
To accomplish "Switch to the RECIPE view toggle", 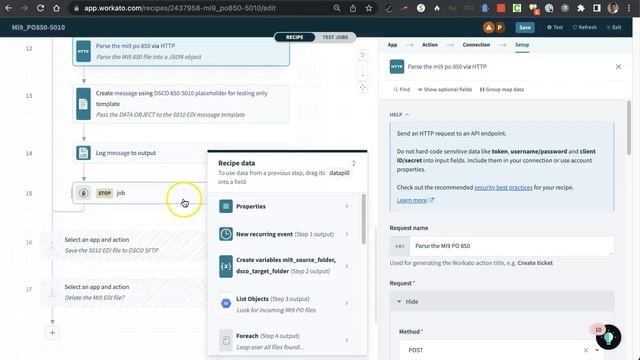I will pos(294,37).
